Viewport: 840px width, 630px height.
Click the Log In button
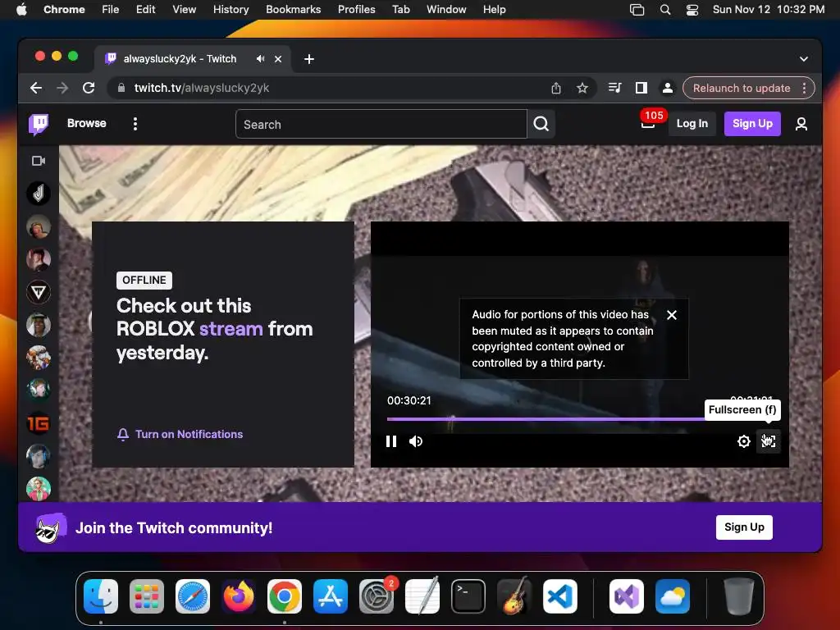coord(692,124)
